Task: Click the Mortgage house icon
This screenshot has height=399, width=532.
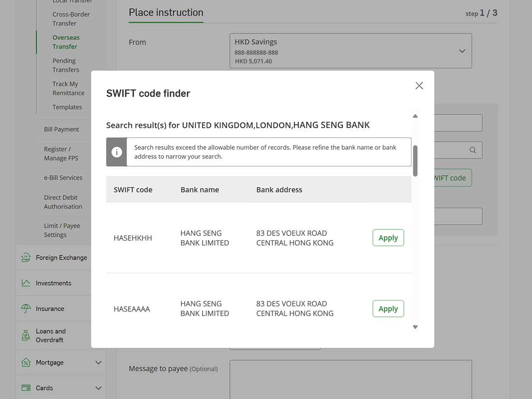Action: pos(26,362)
